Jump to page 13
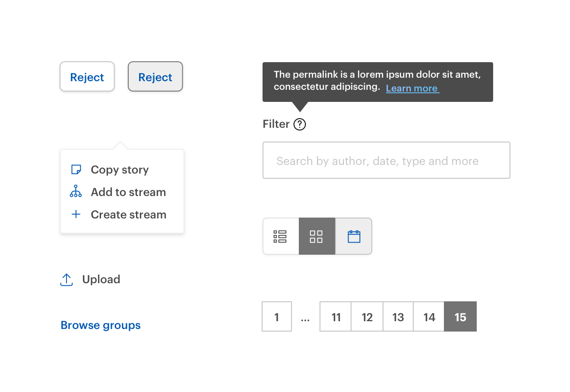 point(398,317)
